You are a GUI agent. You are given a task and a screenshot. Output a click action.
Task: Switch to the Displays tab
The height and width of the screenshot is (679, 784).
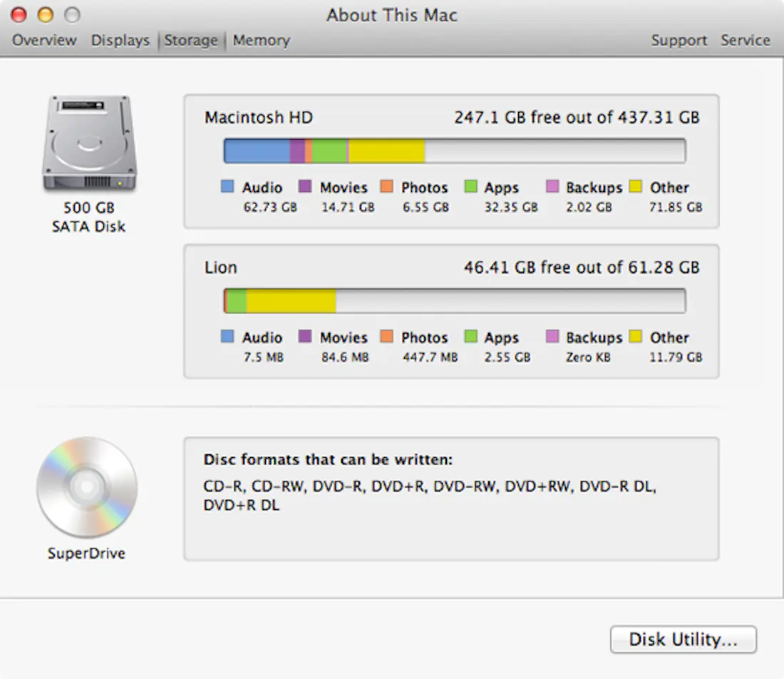tap(120, 40)
